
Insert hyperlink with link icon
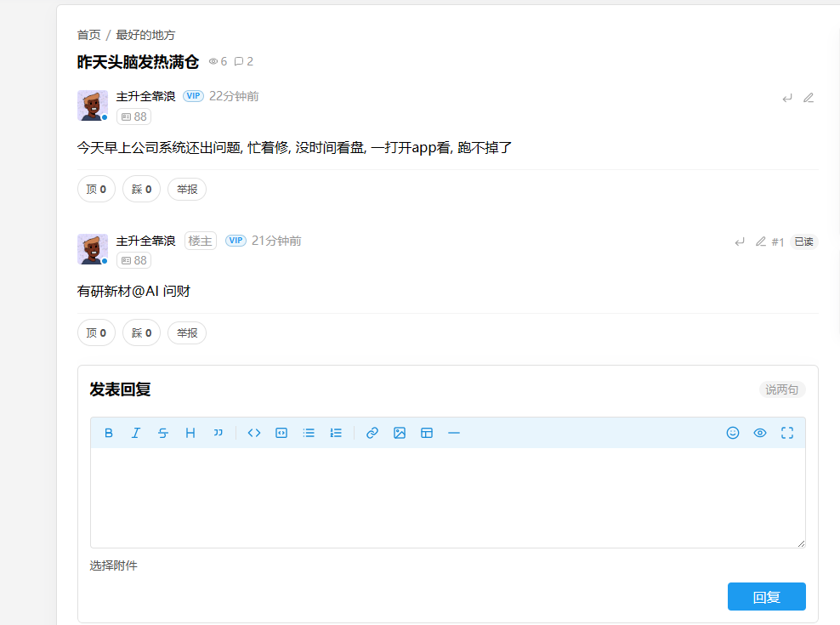tap(372, 433)
